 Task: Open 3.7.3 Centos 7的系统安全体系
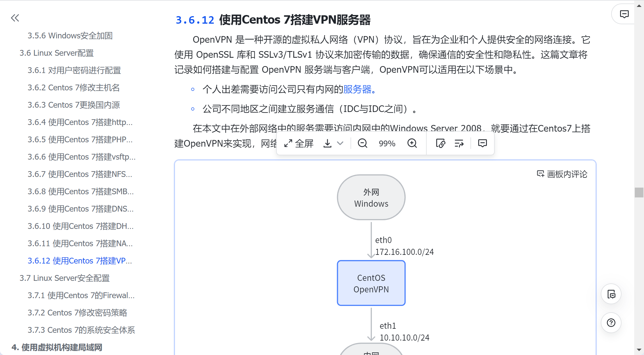pyautogui.click(x=81, y=330)
